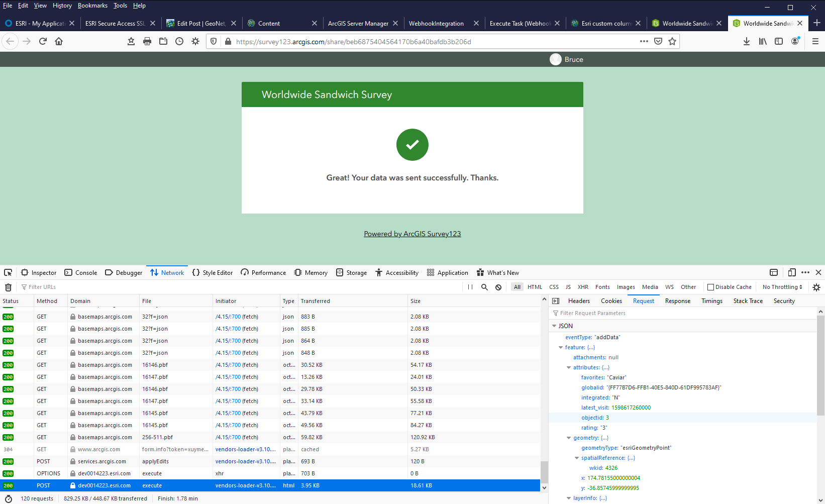Open the Console devtools tab
825x504 pixels.
pos(81,272)
